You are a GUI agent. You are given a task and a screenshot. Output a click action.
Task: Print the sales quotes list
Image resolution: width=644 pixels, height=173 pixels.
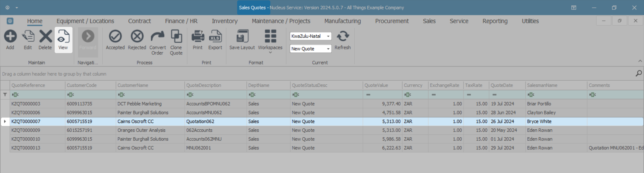coord(198,37)
